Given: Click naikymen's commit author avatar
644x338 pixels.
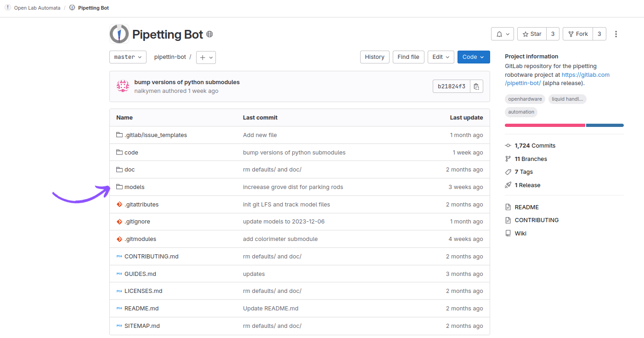Looking at the screenshot, I should (x=123, y=86).
